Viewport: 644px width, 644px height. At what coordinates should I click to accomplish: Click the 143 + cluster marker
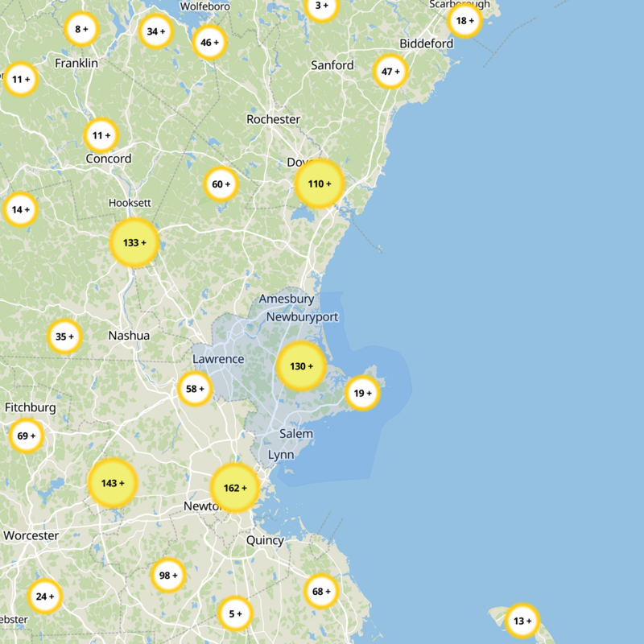click(113, 483)
